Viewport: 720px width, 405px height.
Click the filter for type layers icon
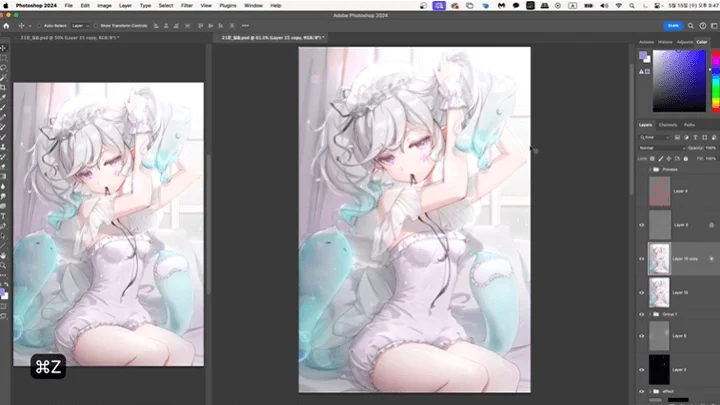click(x=695, y=137)
